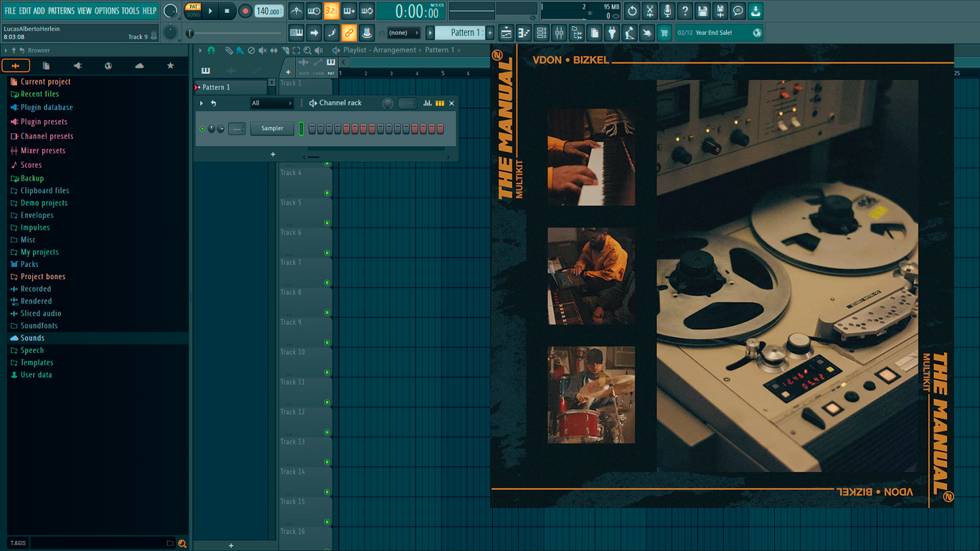Open the All channel filter dropdown
Screen dimensions: 980x551
(x=272, y=103)
